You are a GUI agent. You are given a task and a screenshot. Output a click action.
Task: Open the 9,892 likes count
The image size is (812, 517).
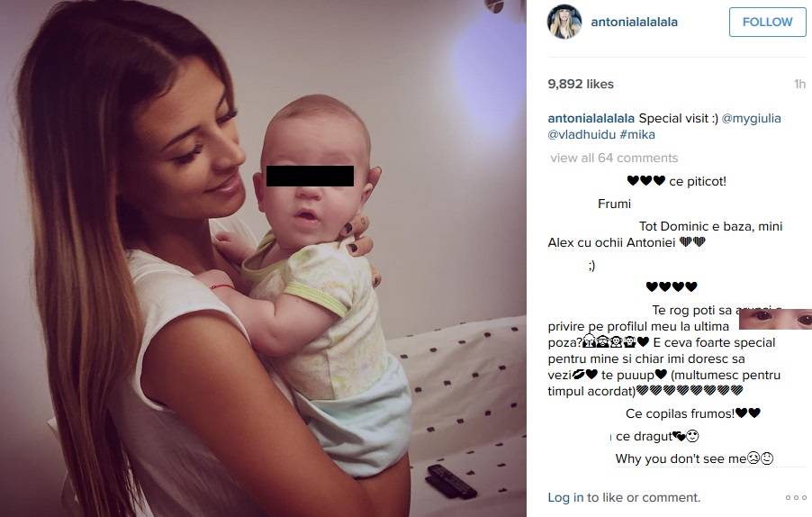click(581, 84)
